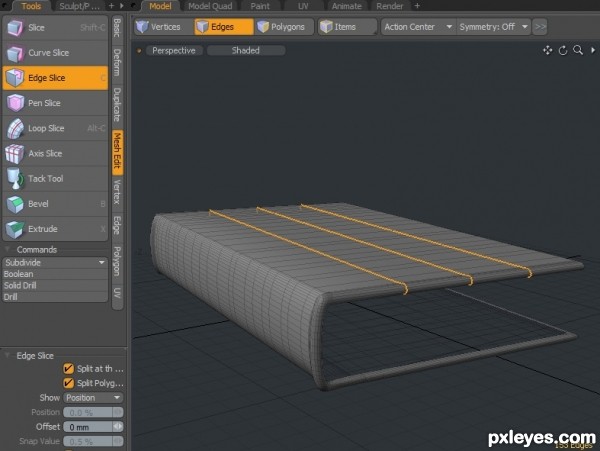Select the Slice tool

55,28
